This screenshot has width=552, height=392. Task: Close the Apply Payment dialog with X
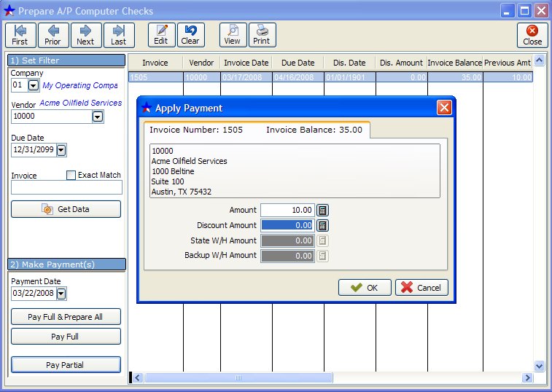coord(444,107)
